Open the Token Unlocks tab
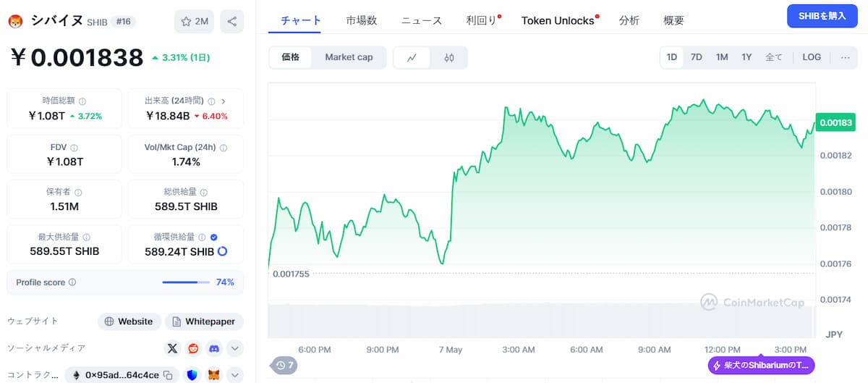Image resolution: width=868 pixels, height=383 pixels. tap(558, 20)
